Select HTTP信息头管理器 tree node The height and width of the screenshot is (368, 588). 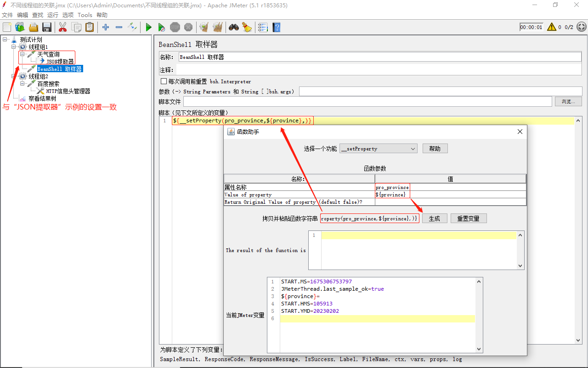68,91
